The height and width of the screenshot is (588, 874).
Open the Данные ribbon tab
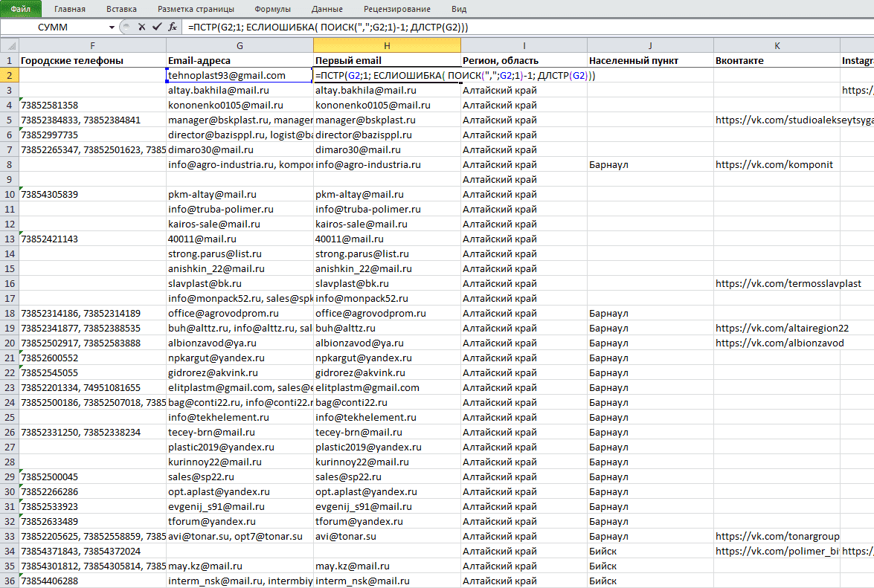point(327,9)
